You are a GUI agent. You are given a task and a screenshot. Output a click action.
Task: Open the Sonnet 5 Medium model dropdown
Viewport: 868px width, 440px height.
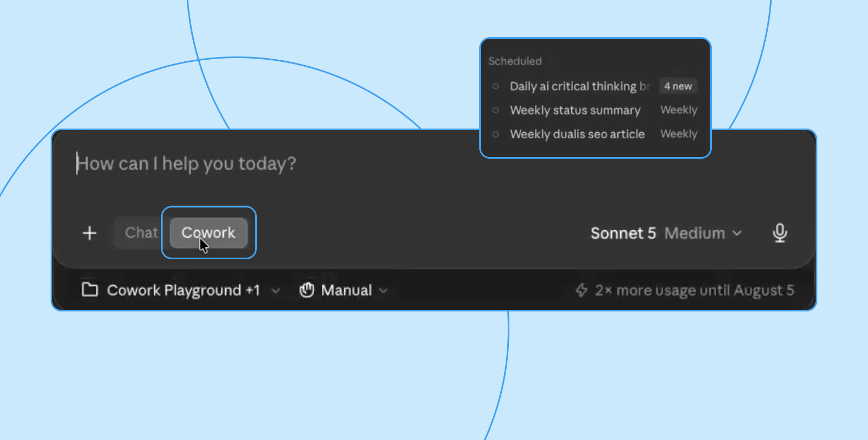pyautogui.click(x=667, y=233)
